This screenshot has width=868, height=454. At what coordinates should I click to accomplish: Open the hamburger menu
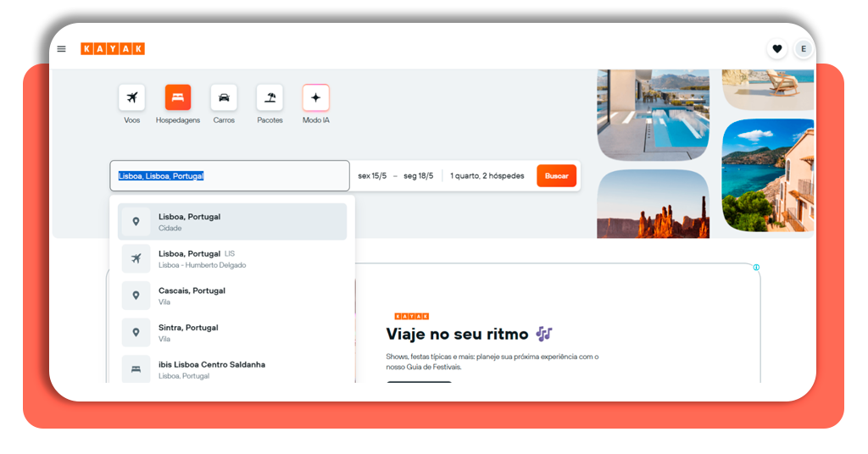point(61,48)
